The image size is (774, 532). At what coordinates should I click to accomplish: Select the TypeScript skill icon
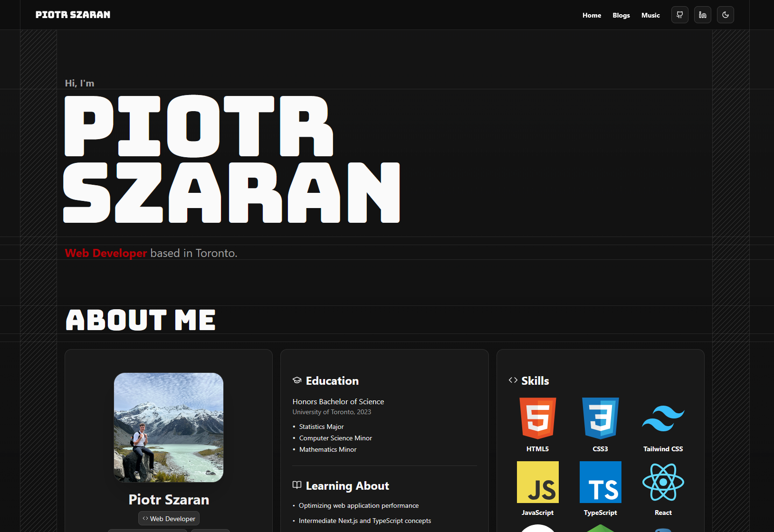point(600,482)
